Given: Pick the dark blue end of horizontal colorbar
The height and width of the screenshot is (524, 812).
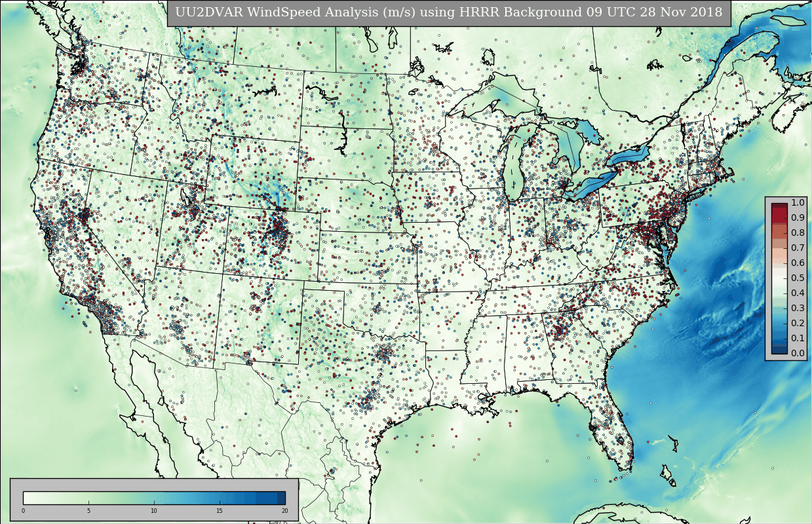Looking at the screenshot, I should (x=281, y=498).
